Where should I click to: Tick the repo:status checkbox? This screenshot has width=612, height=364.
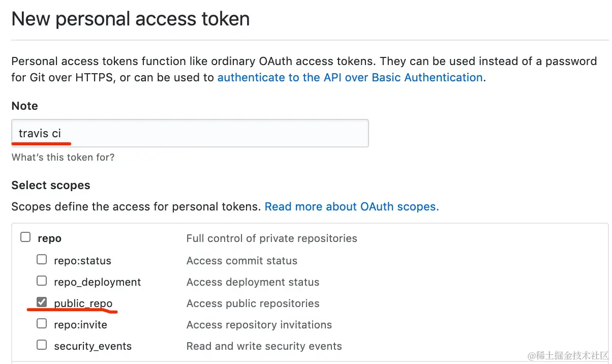click(42, 260)
